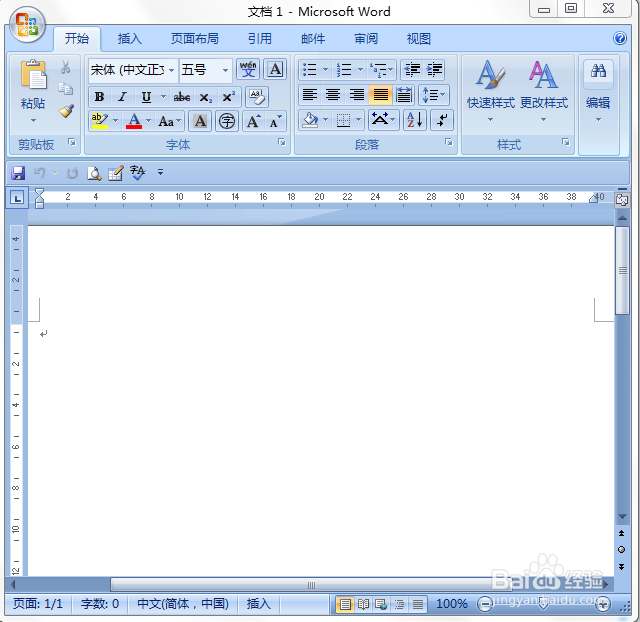Screen dimensions: 640x622
Task: Decrease indent icon
Action: point(412,70)
